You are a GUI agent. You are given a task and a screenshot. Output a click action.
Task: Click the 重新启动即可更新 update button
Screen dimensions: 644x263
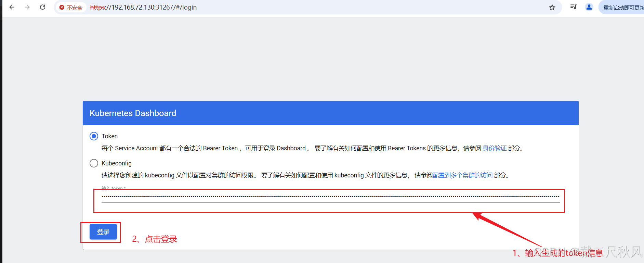pyautogui.click(x=622, y=8)
